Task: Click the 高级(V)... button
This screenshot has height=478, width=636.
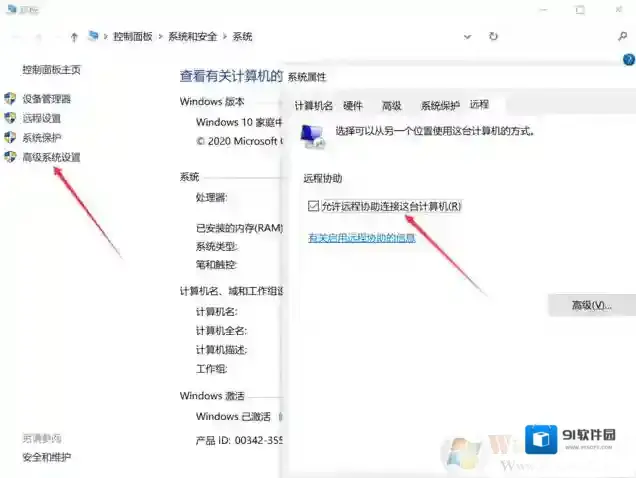Action: [591, 305]
